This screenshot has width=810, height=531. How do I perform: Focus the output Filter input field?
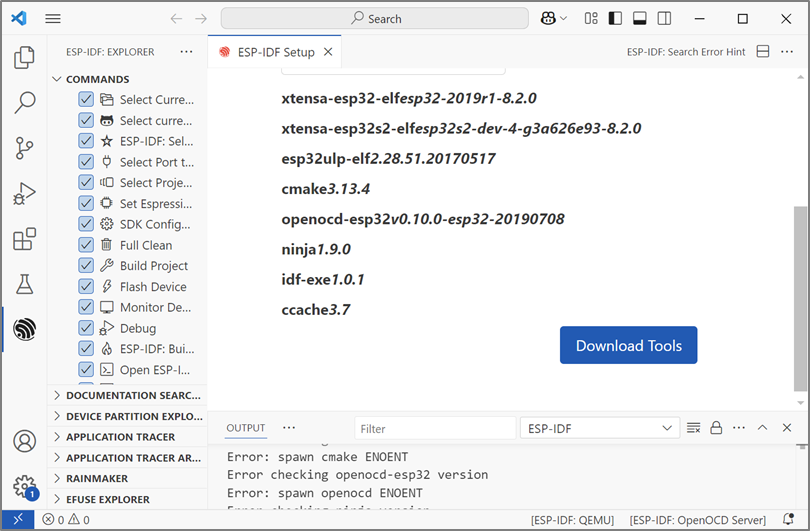pyautogui.click(x=435, y=428)
